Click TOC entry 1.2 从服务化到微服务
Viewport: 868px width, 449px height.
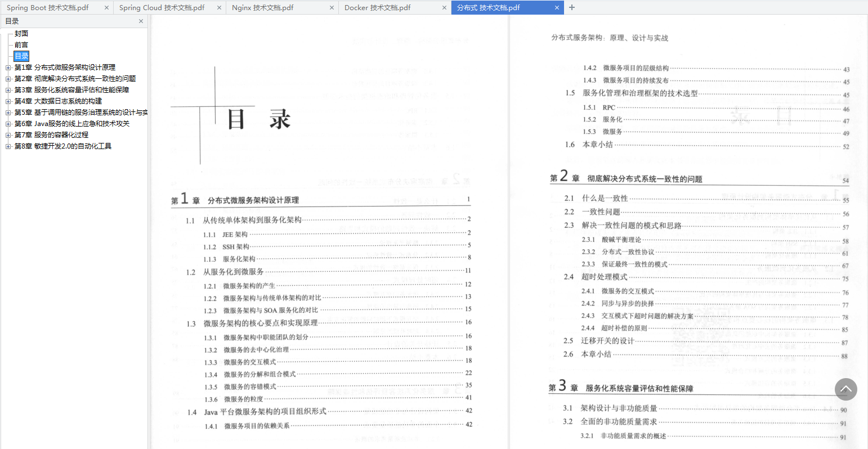click(x=328, y=272)
